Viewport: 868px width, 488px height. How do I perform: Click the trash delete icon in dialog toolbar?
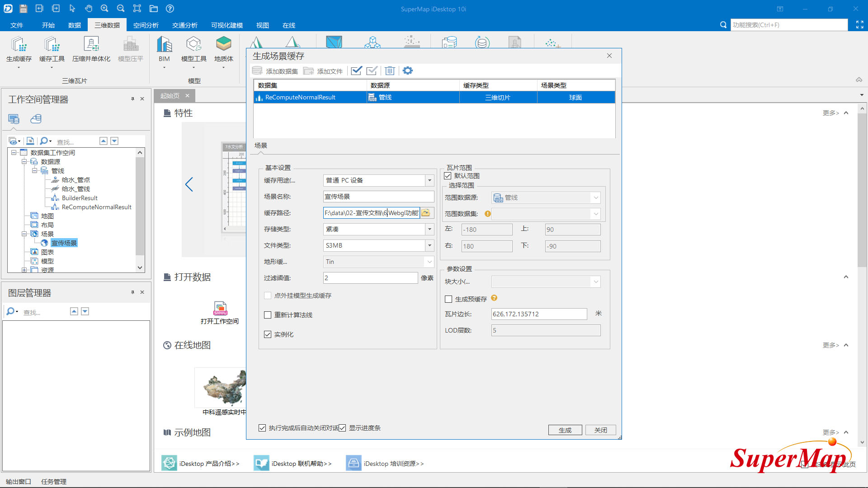point(390,70)
